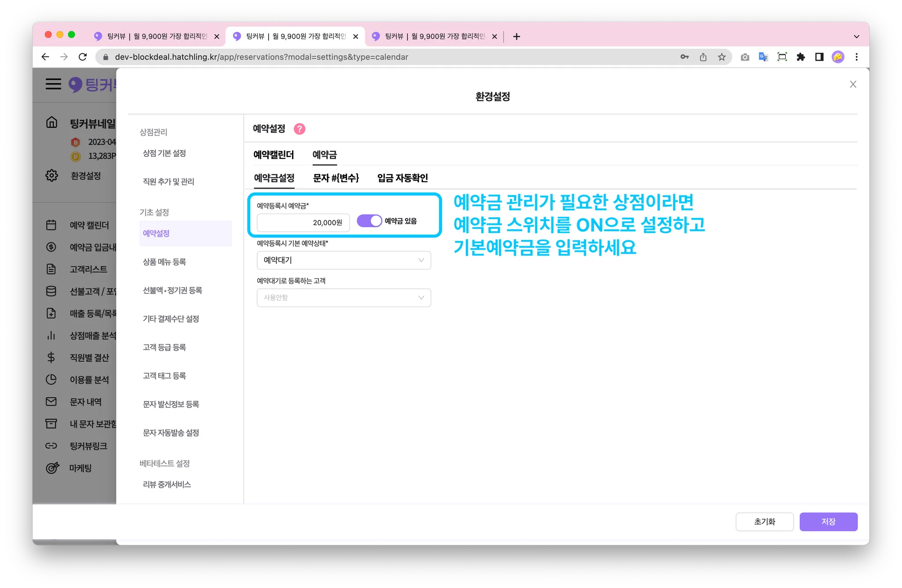Open the Chrome tab list chevron
902x588 pixels.
(856, 37)
